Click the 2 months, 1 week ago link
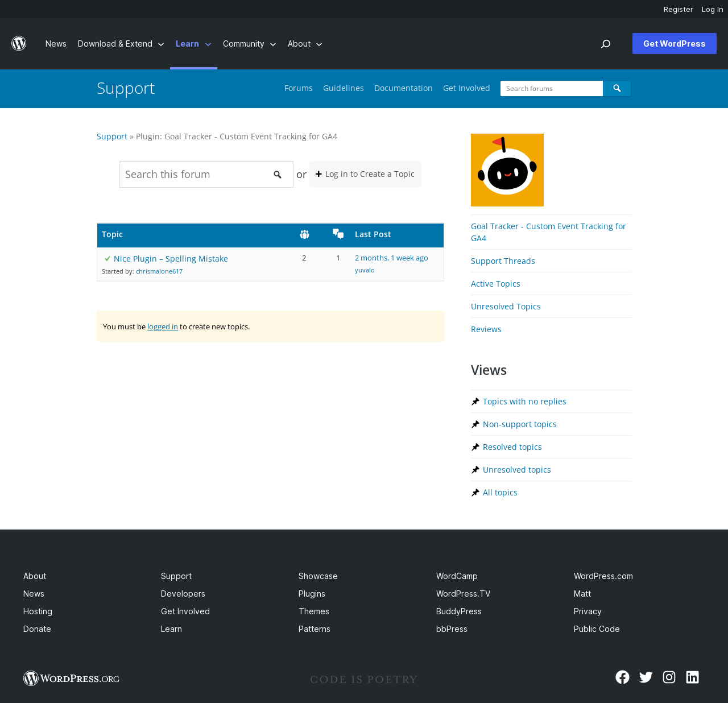 pyautogui.click(x=391, y=258)
